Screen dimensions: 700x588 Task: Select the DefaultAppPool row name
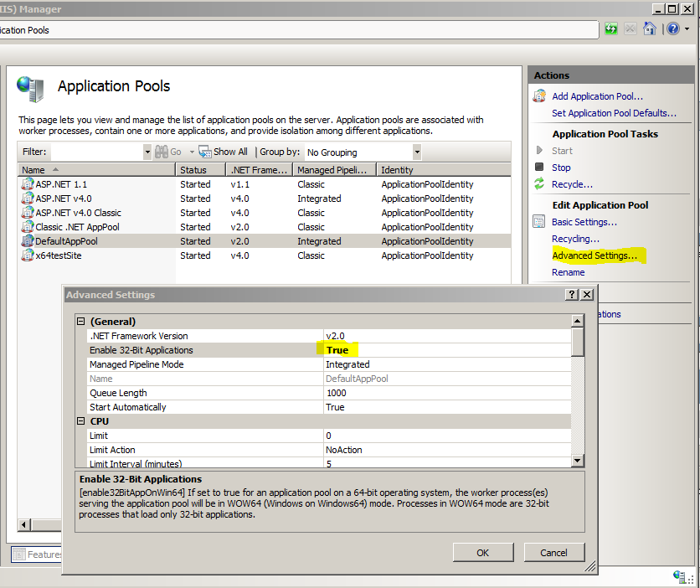click(x=66, y=241)
